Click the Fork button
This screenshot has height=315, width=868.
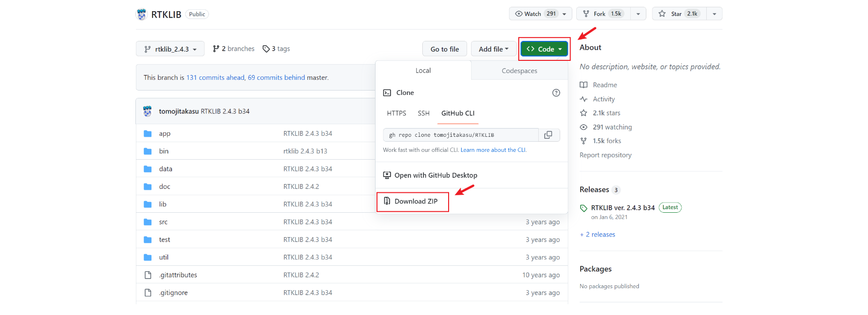(604, 14)
